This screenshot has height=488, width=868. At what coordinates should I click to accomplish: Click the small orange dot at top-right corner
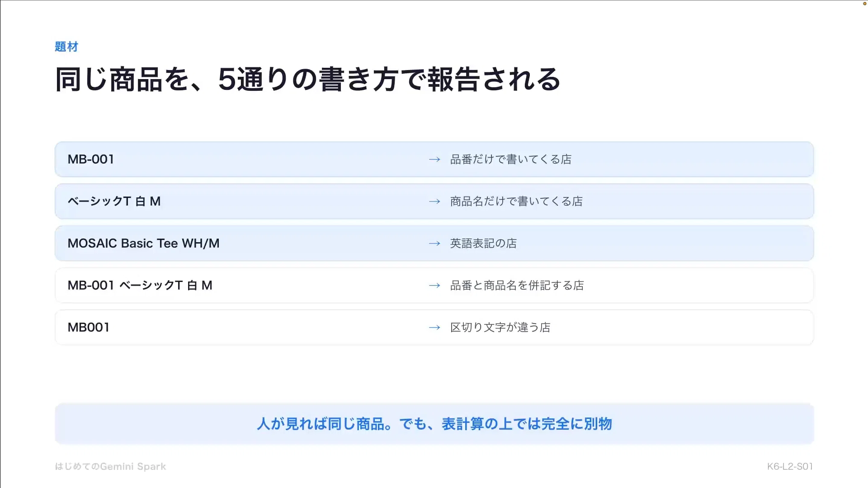[x=865, y=4]
